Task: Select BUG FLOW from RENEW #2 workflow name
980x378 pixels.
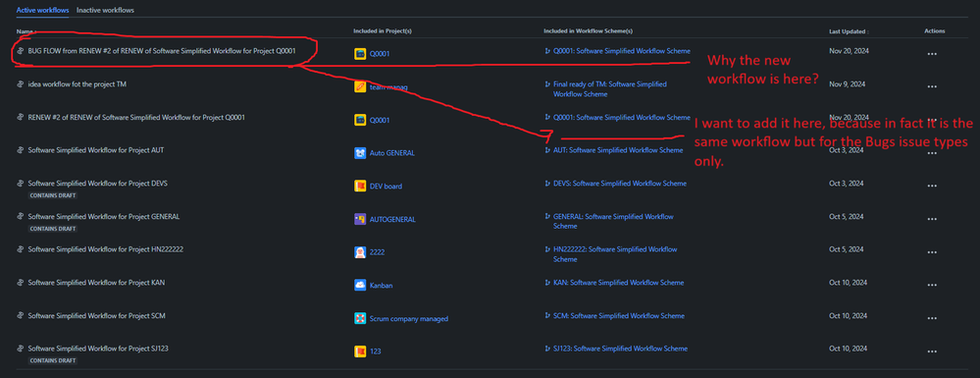Action: pos(162,51)
